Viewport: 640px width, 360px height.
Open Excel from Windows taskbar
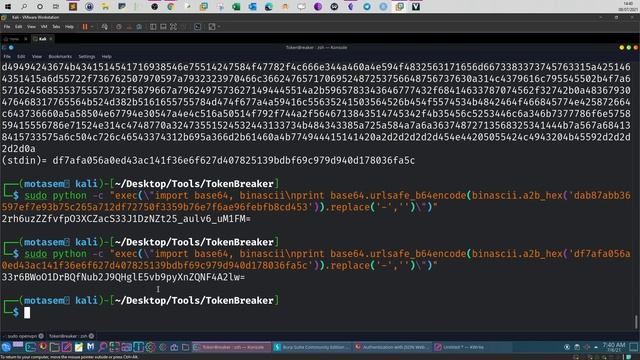tap(236, 7)
